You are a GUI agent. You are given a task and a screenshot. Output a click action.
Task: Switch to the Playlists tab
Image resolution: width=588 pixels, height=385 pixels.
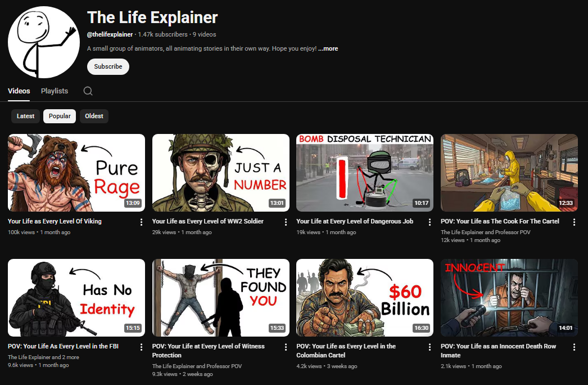point(54,91)
